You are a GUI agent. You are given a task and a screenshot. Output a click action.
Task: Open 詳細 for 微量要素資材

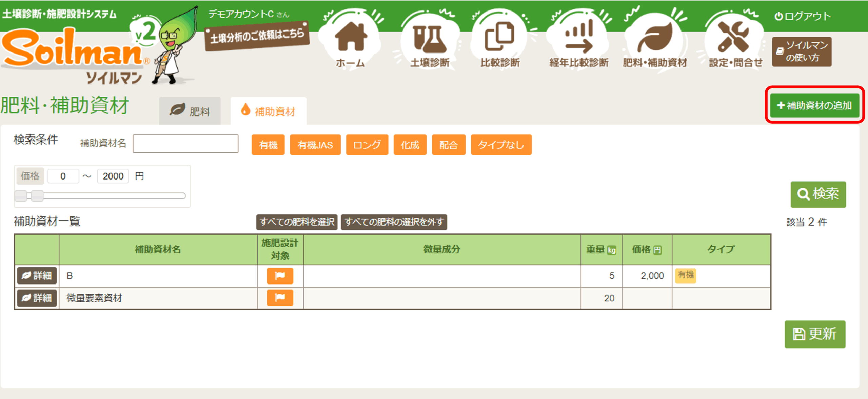pos(37,298)
